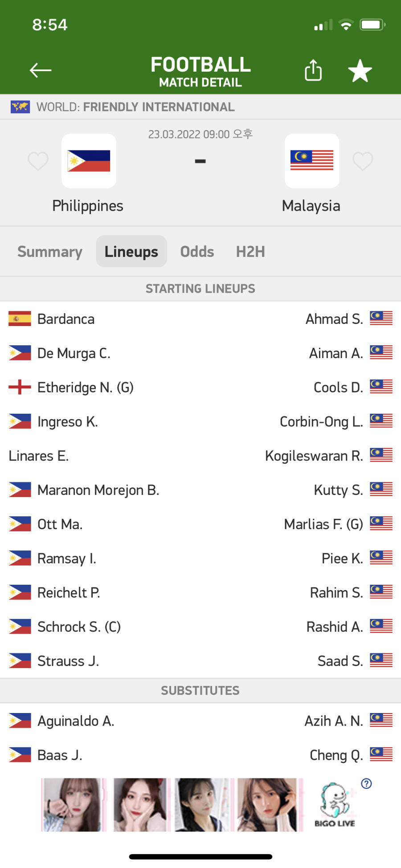Toggle the favorite star for this match
401x868 pixels.
coord(360,70)
